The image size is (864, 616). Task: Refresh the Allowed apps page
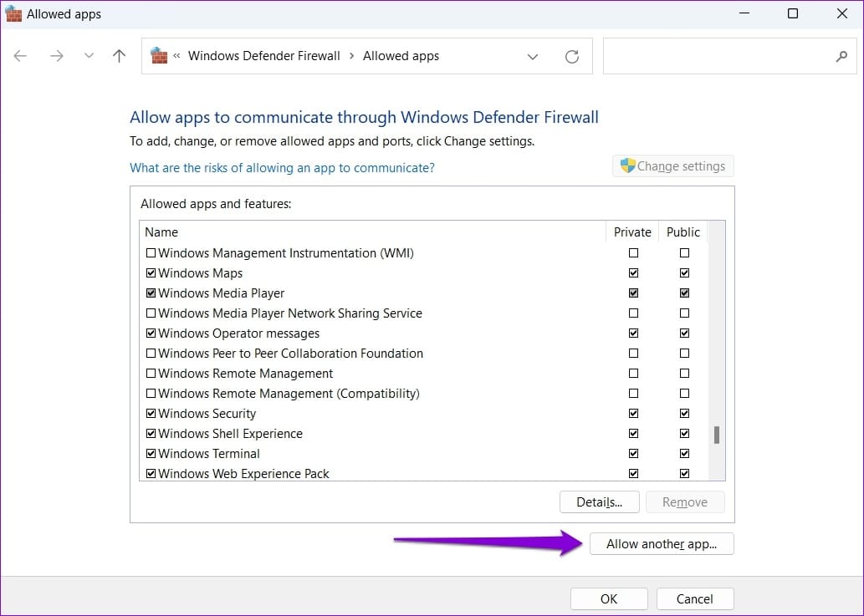572,56
